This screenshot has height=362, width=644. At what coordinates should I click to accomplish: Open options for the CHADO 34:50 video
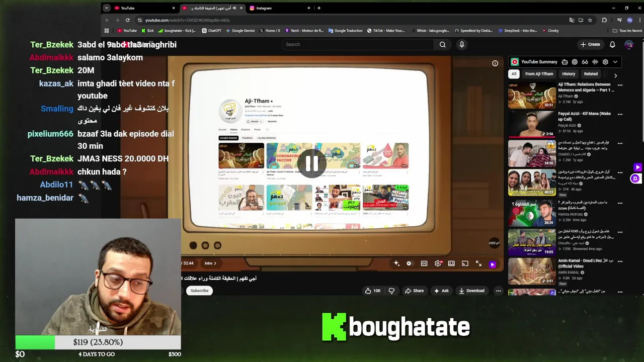click(x=620, y=143)
